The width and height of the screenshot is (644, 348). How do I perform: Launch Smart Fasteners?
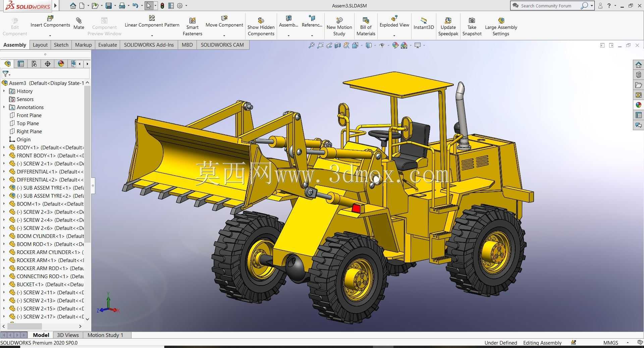pyautogui.click(x=193, y=27)
